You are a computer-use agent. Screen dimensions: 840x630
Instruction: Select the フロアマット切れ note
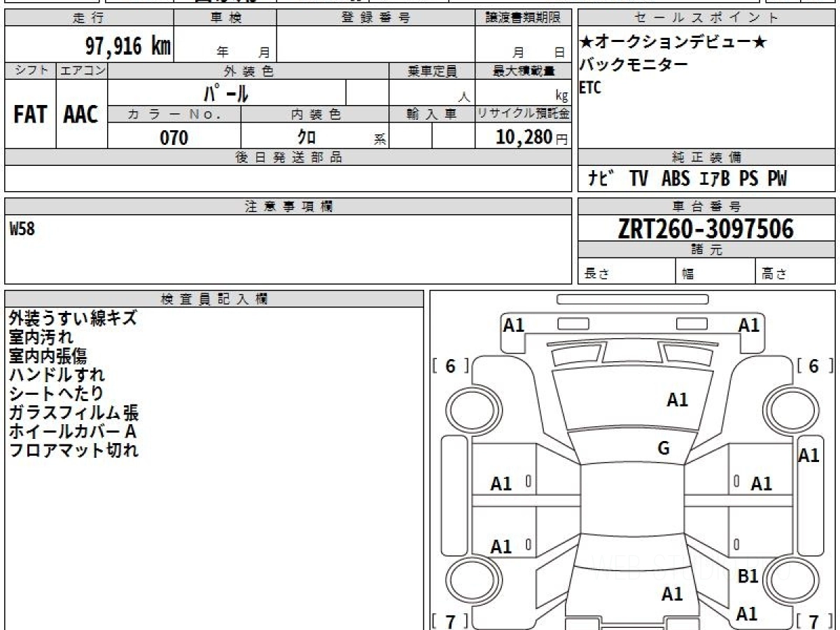pos(73,451)
